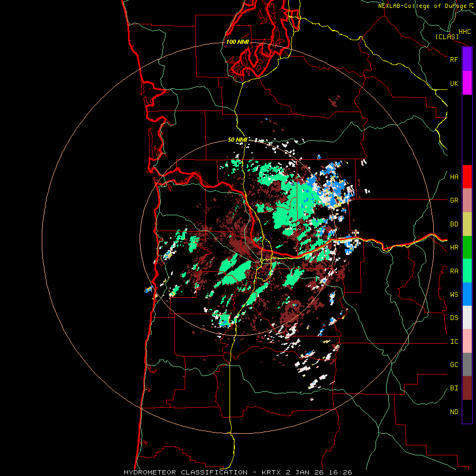Select the GR dusty pink legend swatch
The width and height of the screenshot is (476, 476).
pos(467,200)
